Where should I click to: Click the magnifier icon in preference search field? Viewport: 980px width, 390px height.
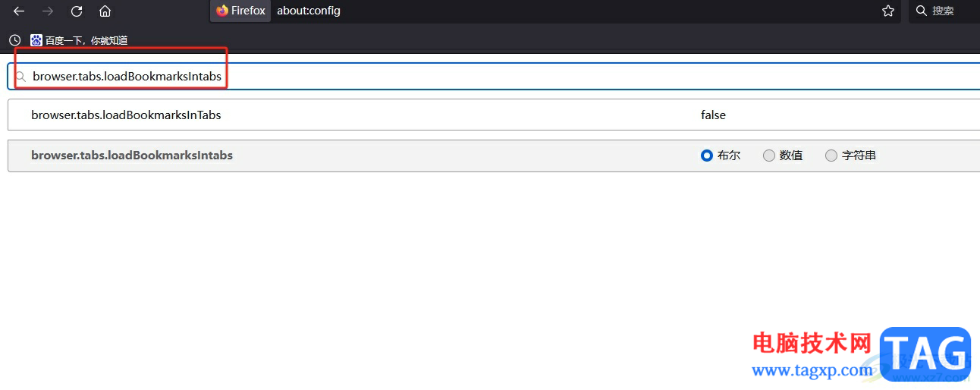coord(20,77)
